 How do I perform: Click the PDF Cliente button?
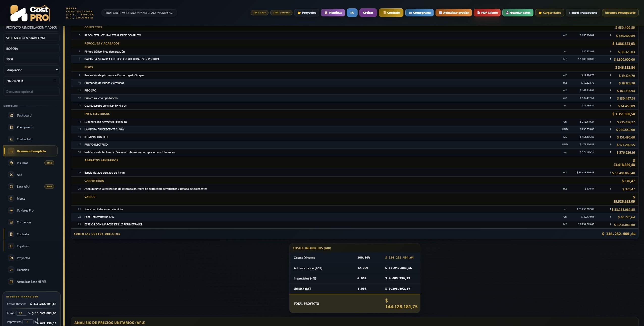coord(487,13)
